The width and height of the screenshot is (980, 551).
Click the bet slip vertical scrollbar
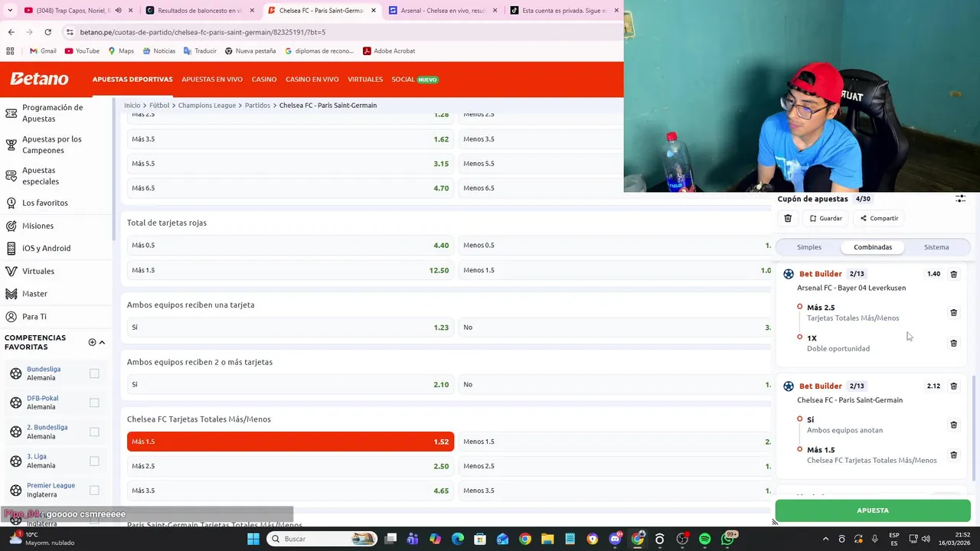tap(974, 429)
